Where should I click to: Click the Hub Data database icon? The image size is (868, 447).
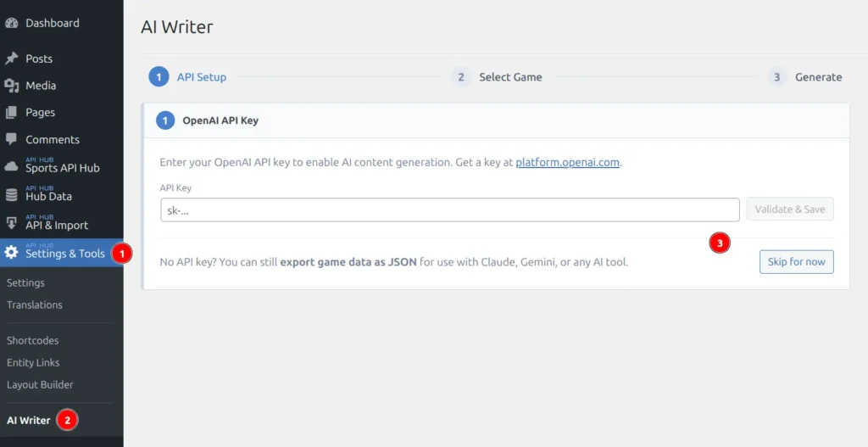tap(11, 195)
